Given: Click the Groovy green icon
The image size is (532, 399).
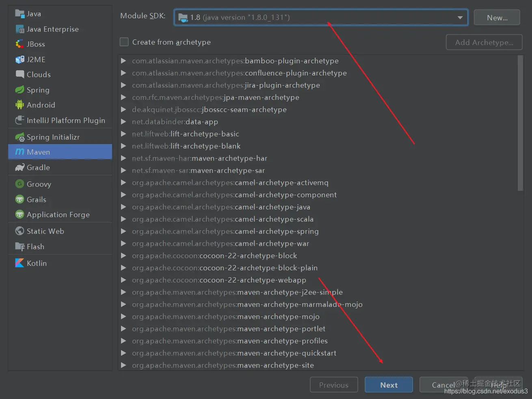Looking at the screenshot, I should pos(19,184).
